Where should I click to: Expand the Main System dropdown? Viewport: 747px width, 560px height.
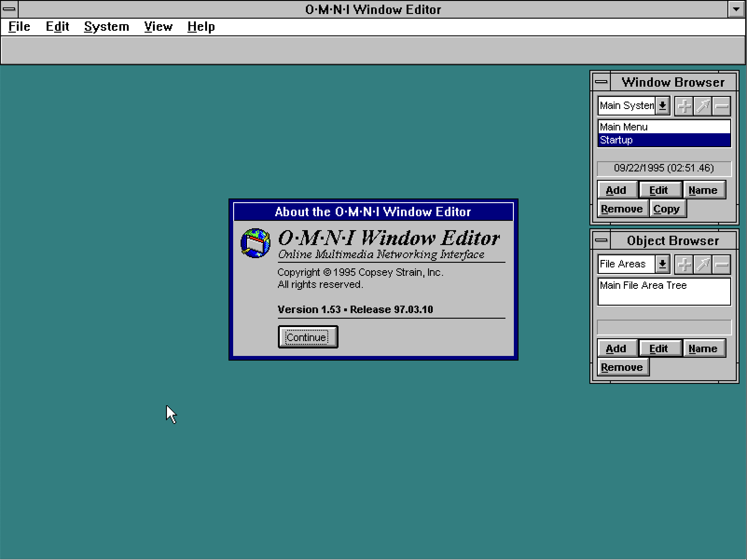point(662,106)
